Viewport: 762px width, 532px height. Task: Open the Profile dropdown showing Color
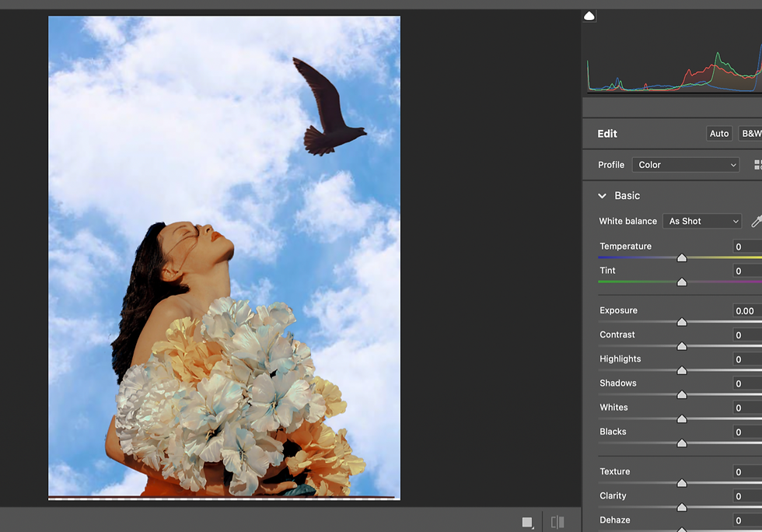[685, 165]
